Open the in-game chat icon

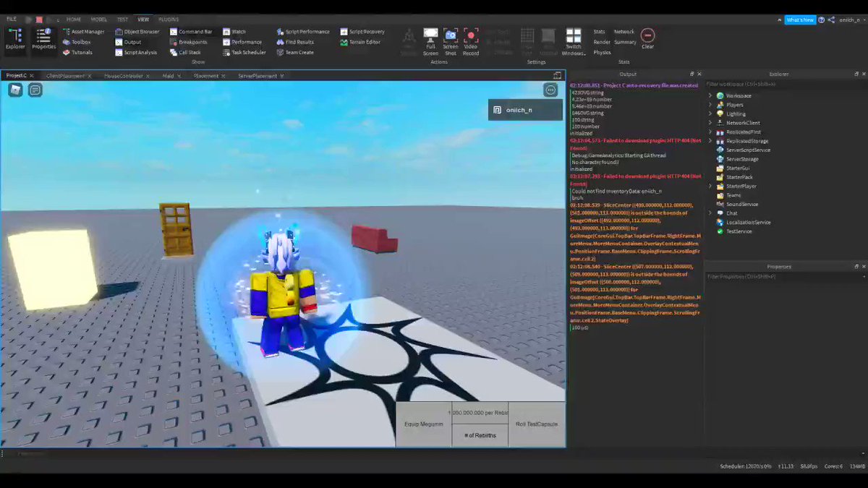click(x=35, y=90)
